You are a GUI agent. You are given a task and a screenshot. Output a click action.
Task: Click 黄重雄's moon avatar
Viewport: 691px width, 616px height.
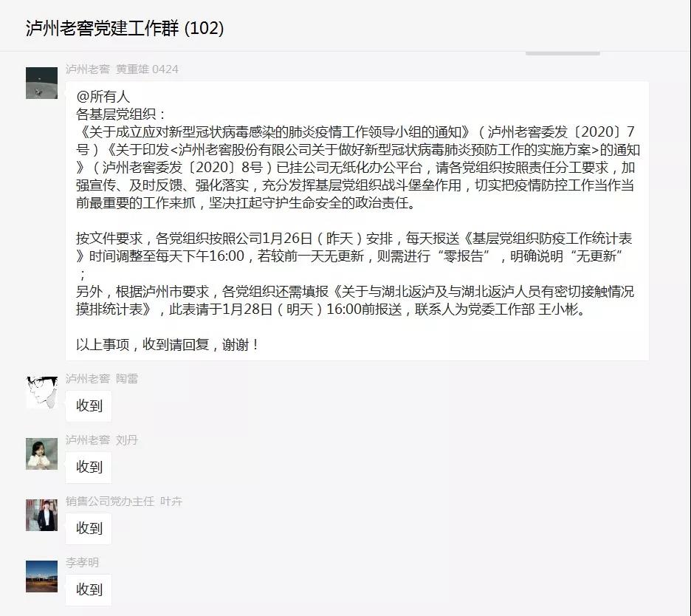[x=41, y=83]
